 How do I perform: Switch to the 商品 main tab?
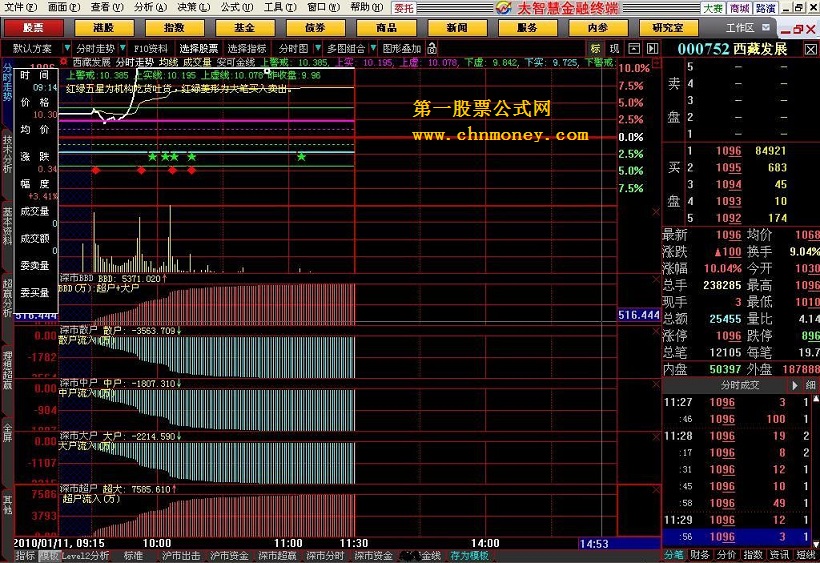point(386,28)
